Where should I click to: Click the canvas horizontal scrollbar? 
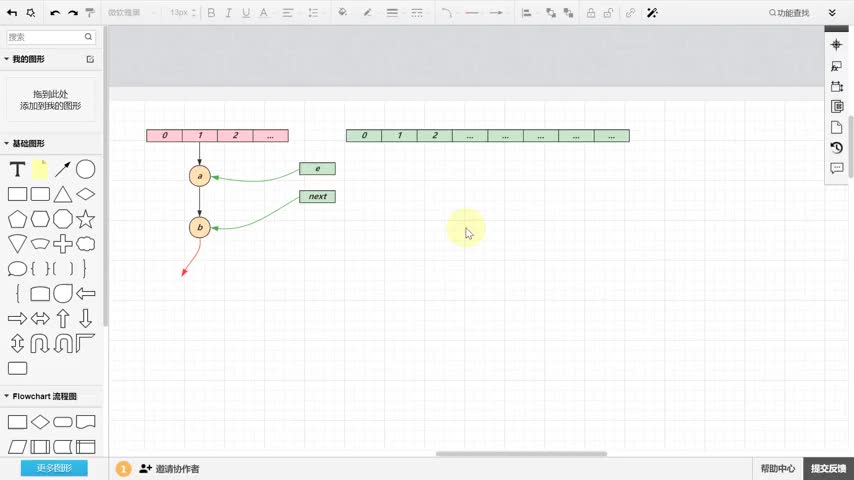(x=521, y=454)
